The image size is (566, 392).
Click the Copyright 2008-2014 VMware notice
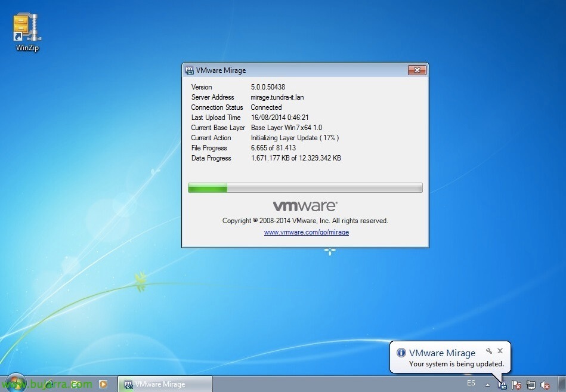point(305,221)
